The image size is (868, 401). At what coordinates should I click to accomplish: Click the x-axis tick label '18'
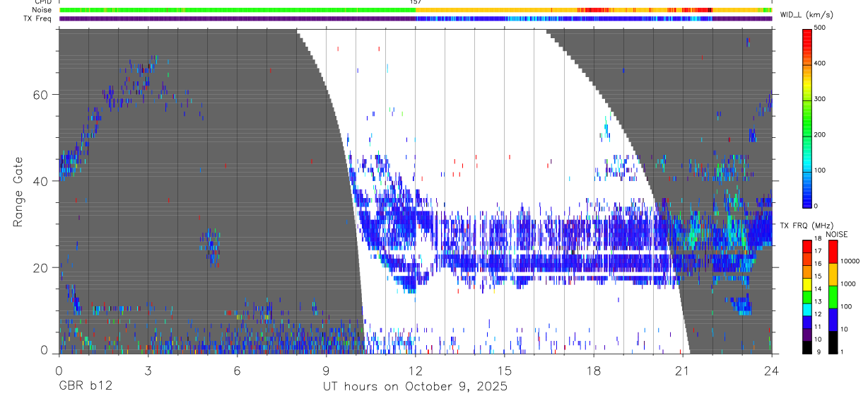(594, 371)
